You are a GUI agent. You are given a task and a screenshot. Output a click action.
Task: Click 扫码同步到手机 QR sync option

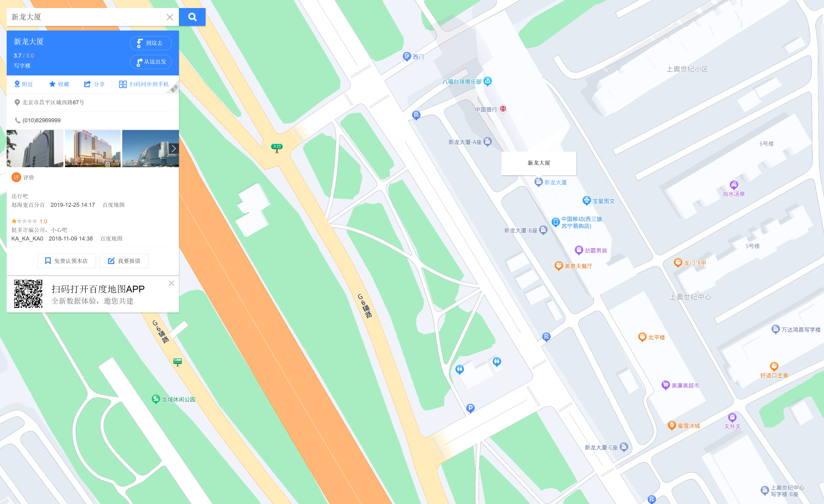(x=144, y=84)
